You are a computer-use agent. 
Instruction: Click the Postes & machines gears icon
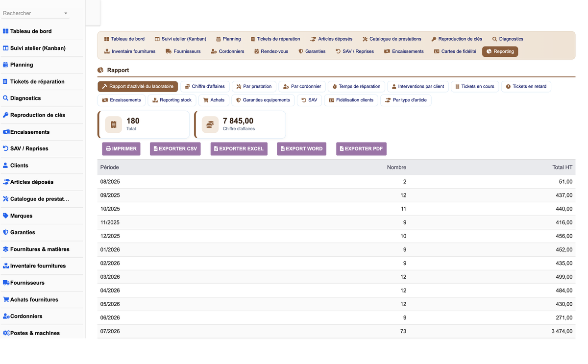tap(6, 333)
